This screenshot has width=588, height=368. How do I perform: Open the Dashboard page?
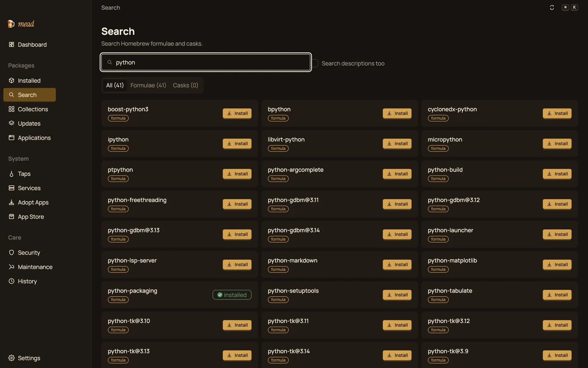tap(29, 45)
